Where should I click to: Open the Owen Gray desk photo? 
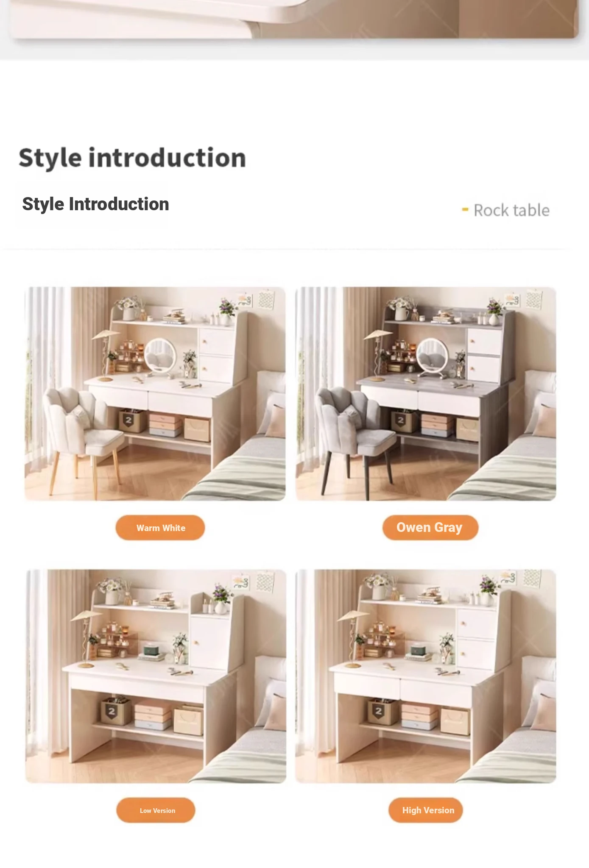[426, 394]
